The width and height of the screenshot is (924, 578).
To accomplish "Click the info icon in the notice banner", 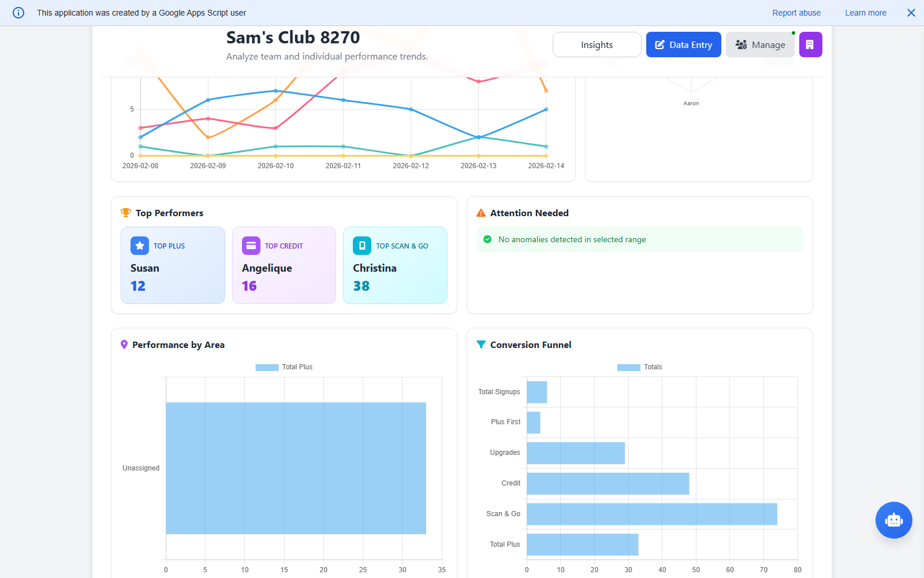I will tap(18, 12).
